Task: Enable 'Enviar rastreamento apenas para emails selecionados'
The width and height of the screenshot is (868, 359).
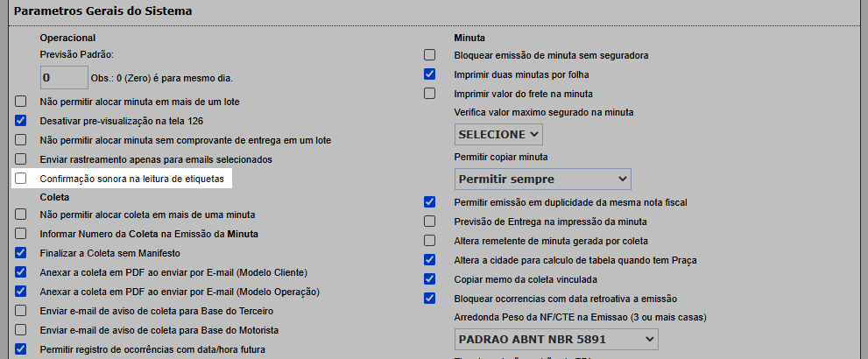Action: tap(21, 159)
